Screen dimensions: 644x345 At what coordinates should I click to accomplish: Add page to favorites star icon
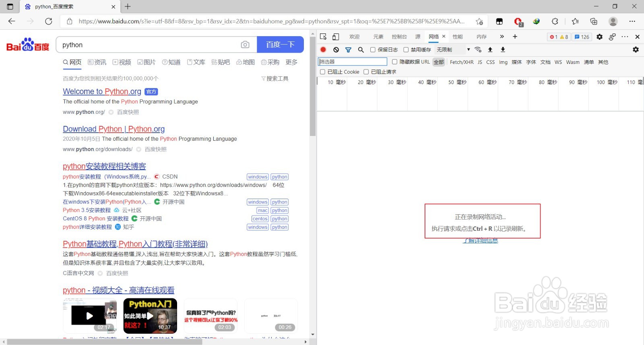tap(479, 21)
